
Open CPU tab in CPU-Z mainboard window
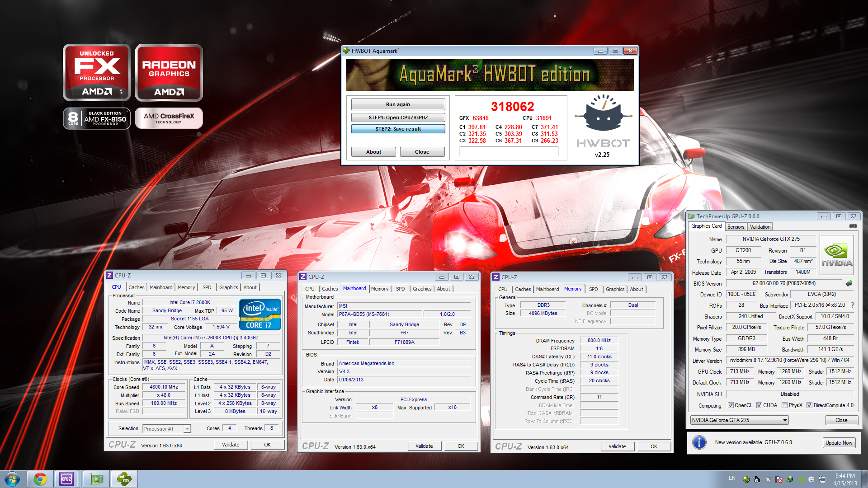(310, 289)
